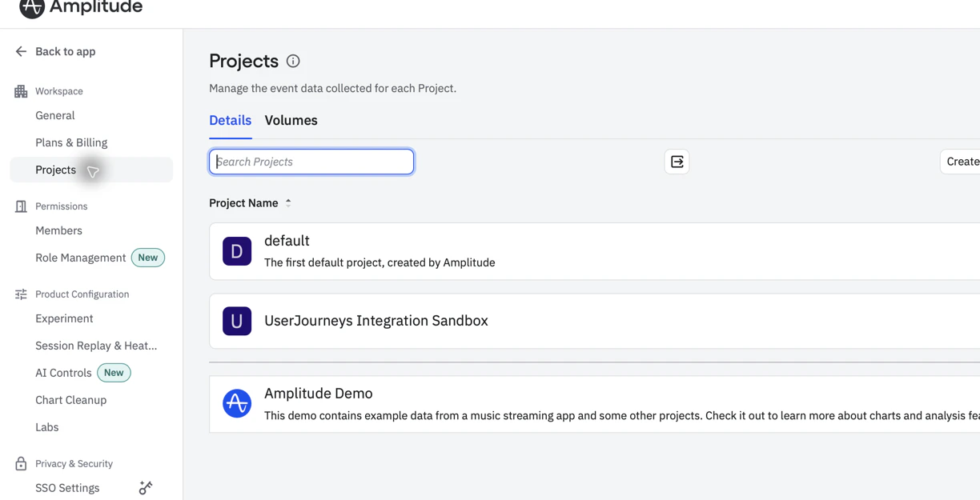Click the Amplitude Demo description text

[622, 416]
